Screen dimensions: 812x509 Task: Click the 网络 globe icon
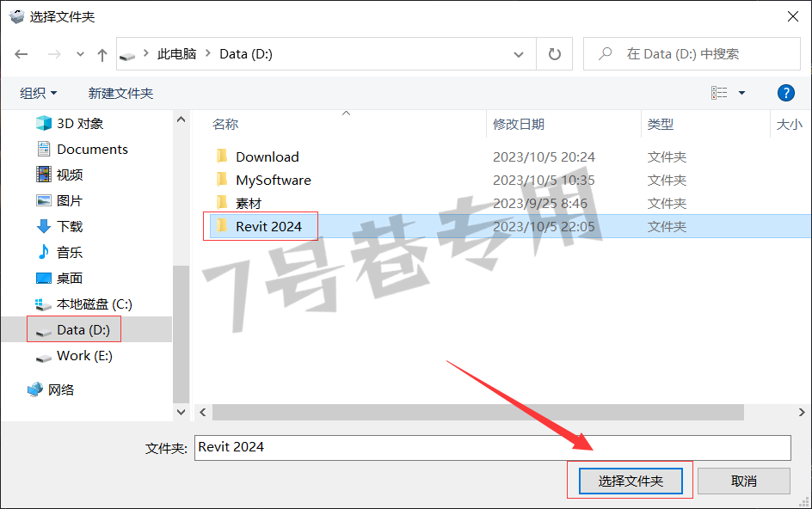(35, 389)
